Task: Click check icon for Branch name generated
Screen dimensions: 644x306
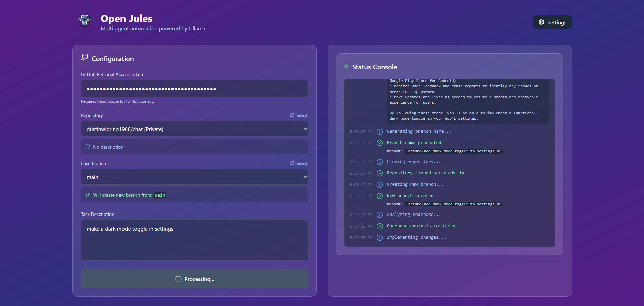Action: [x=380, y=143]
